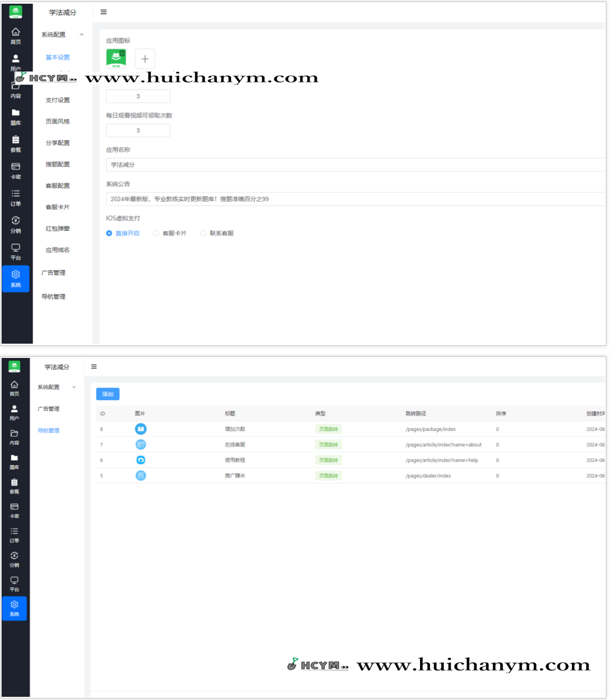
Task: Open 首页 home icon in lower screenshot sidebar
Action: (x=14, y=384)
